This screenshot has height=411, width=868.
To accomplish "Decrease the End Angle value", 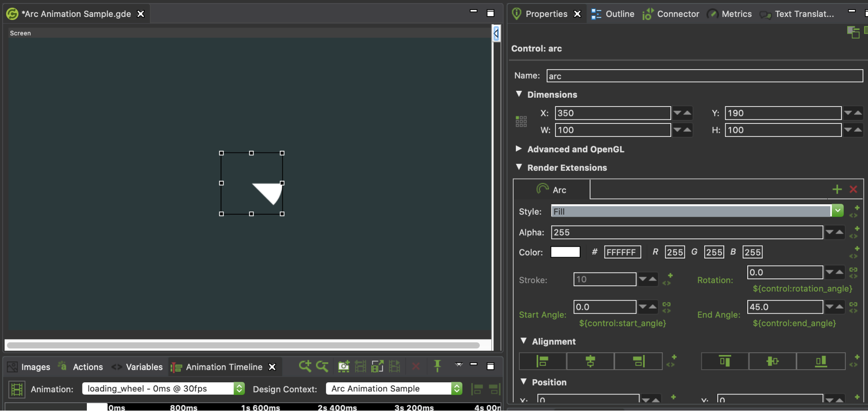I will 829,307.
